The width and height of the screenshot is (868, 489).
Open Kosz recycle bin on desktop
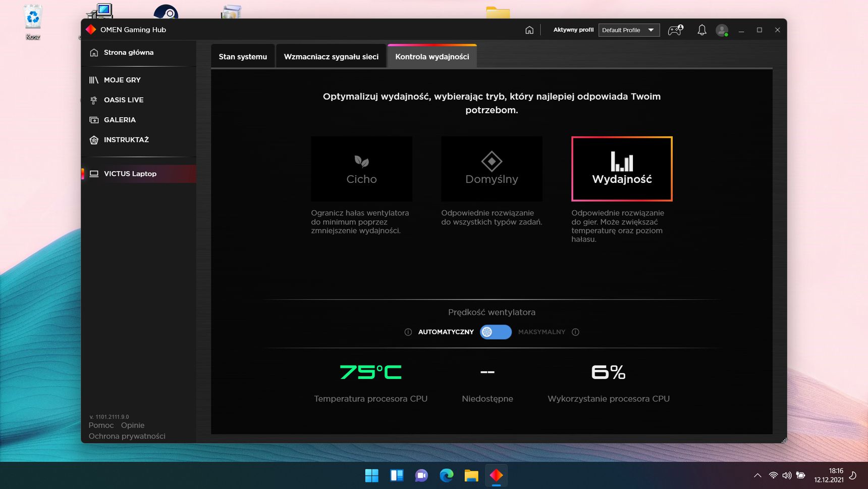click(x=33, y=22)
